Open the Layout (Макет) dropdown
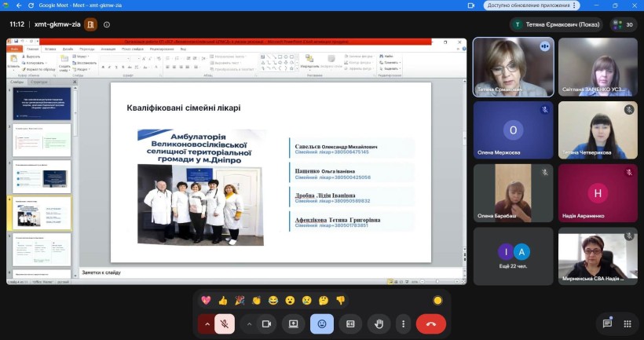The height and width of the screenshot is (340, 644). tap(82, 57)
